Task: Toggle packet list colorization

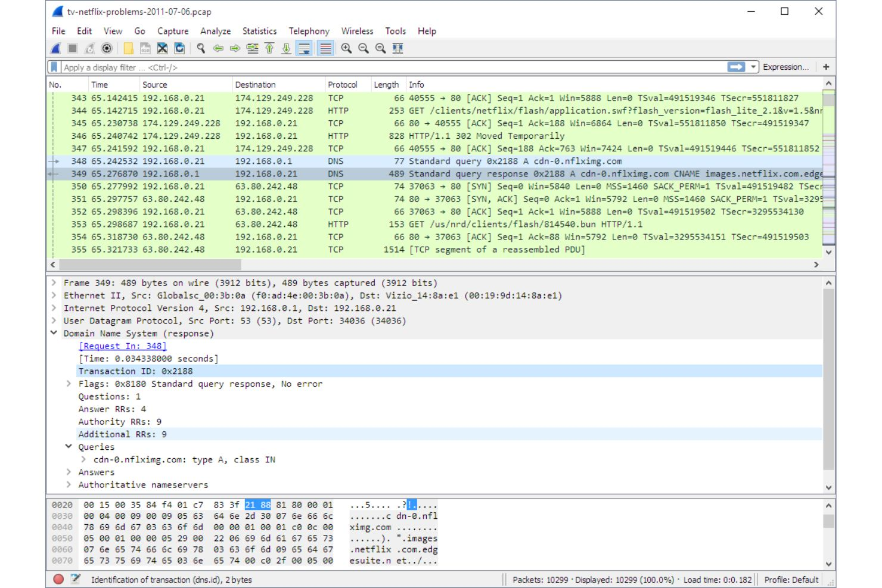Action: 325,49
